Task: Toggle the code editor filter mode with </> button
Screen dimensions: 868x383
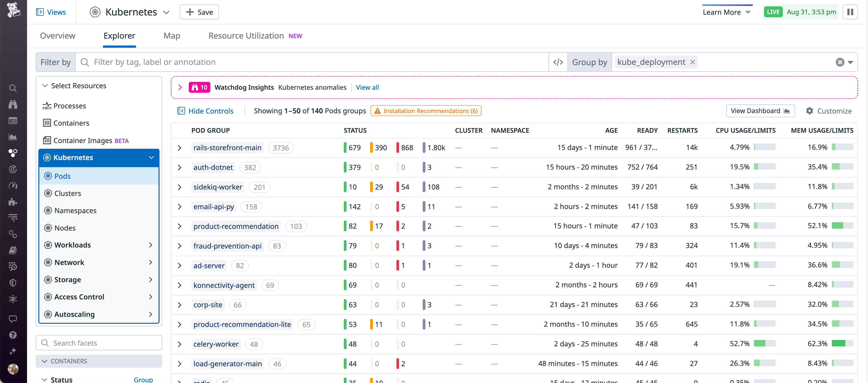Action: tap(558, 62)
